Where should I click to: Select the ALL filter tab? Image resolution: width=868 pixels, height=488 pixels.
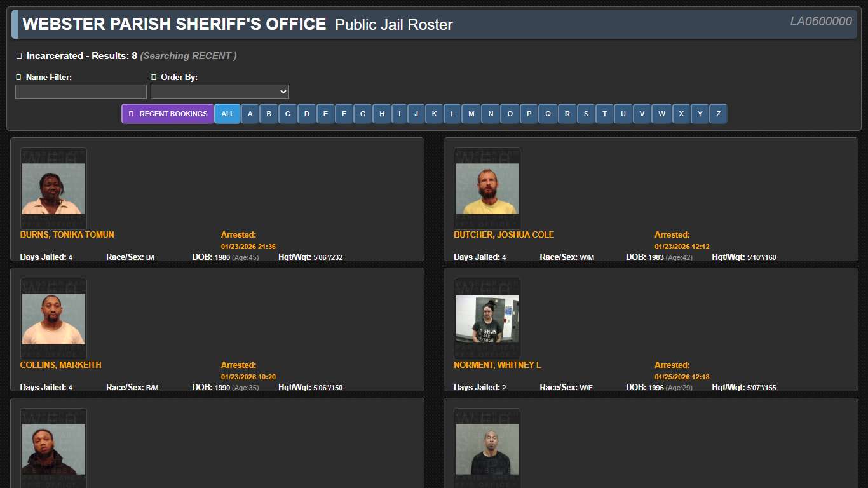pyautogui.click(x=227, y=114)
